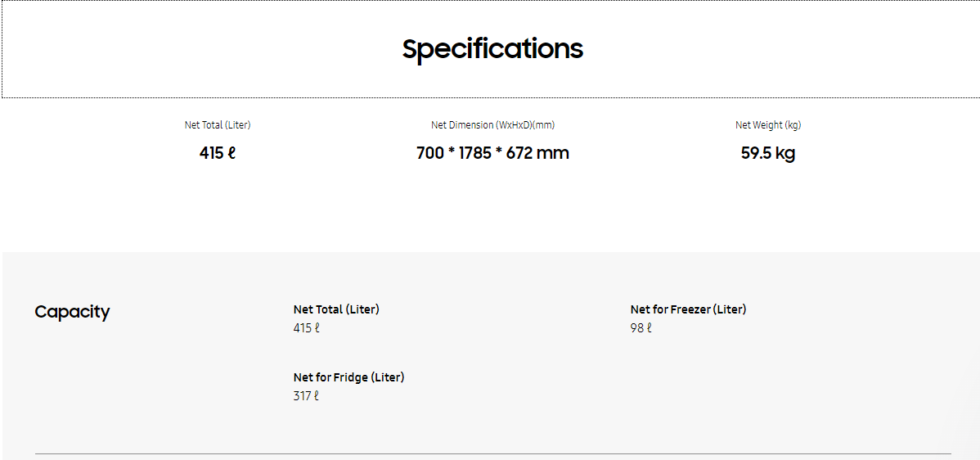980x460 pixels.
Task: Click the 317 ℓ fridge value
Action: point(306,396)
